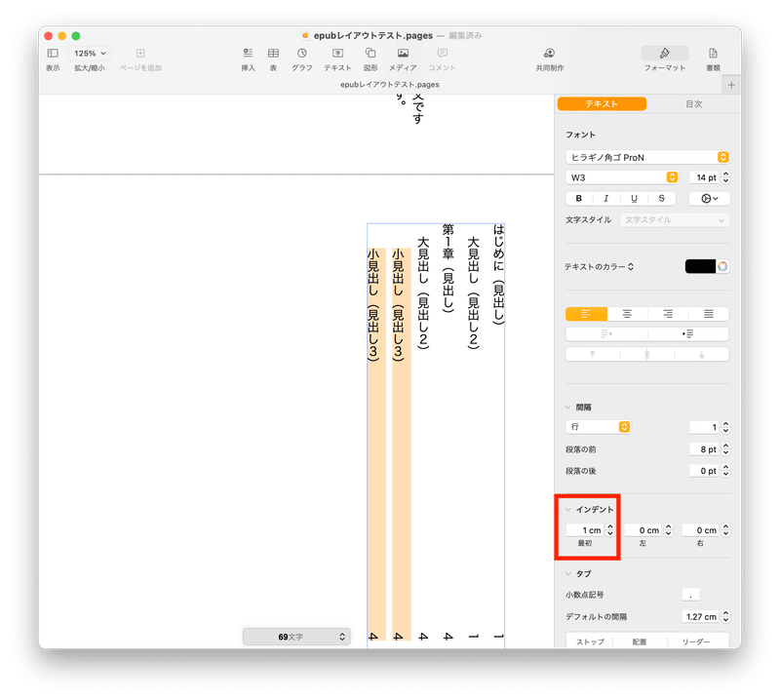Decrease paragraph indent level
The width and height of the screenshot is (780, 700).
click(x=606, y=333)
